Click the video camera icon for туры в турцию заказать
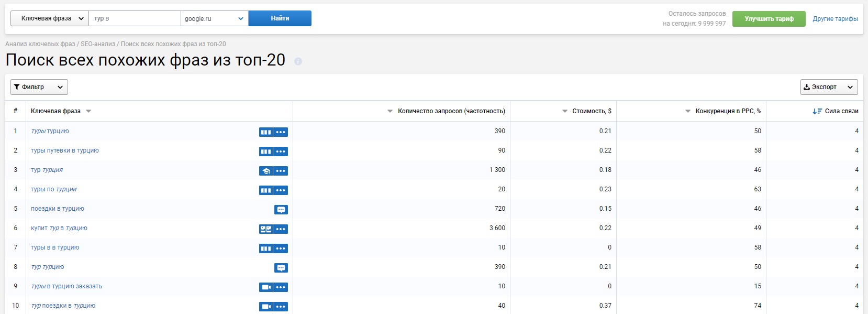Image resolution: width=868 pixels, height=314 pixels. pos(266,287)
